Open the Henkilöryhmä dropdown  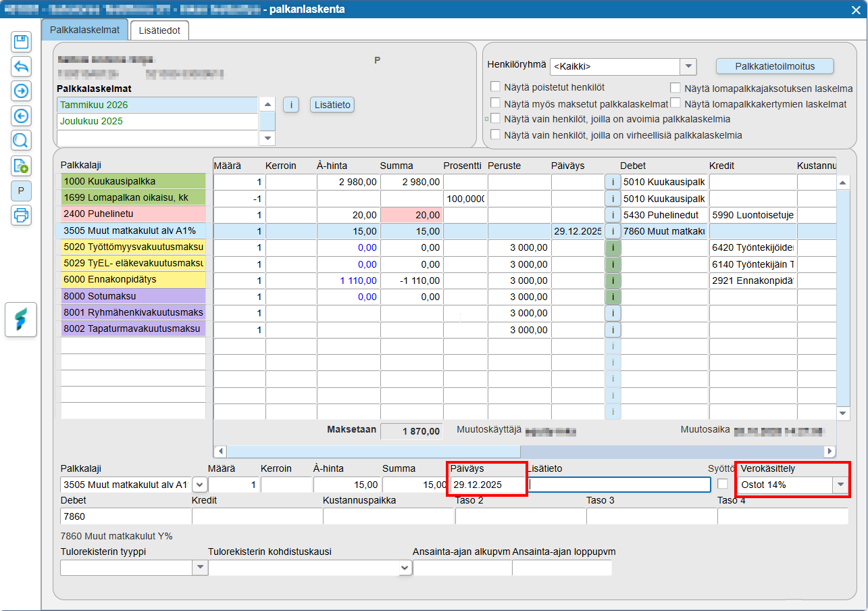point(688,66)
